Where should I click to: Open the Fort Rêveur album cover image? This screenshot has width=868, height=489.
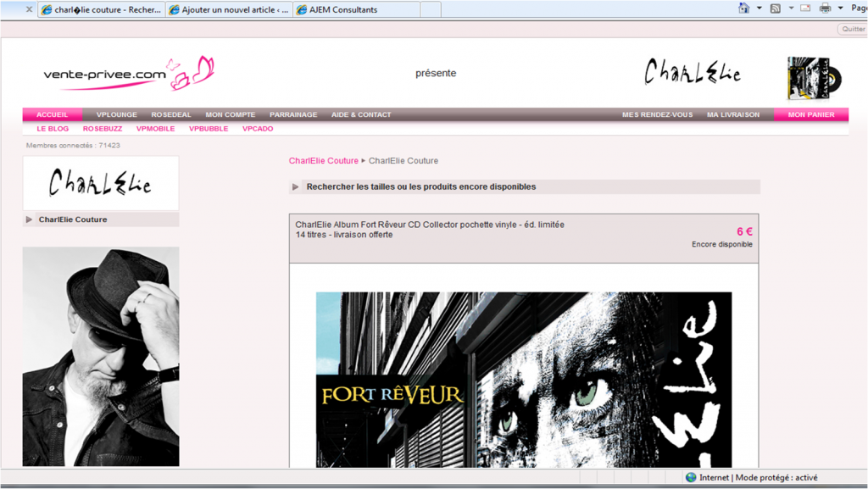click(524, 380)
